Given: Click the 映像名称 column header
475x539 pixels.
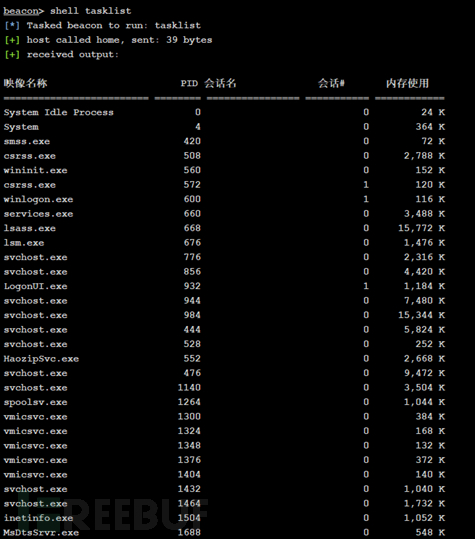Looking at the screenshot, I should coord(25,83).
